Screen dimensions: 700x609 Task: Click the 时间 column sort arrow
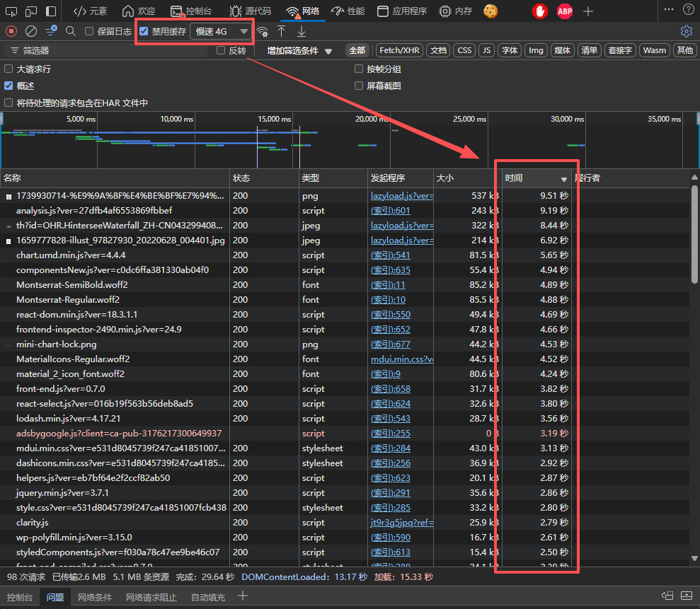tap(564, 179)
